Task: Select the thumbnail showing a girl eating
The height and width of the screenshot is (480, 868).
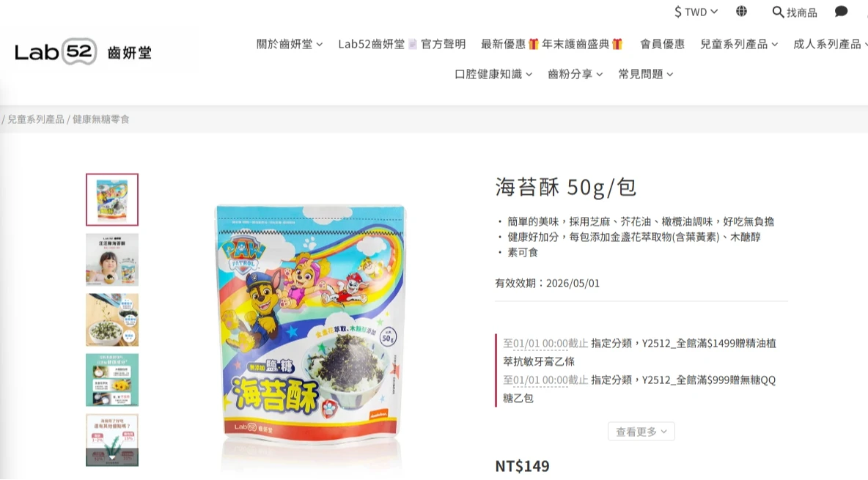Action: (112, 259)
